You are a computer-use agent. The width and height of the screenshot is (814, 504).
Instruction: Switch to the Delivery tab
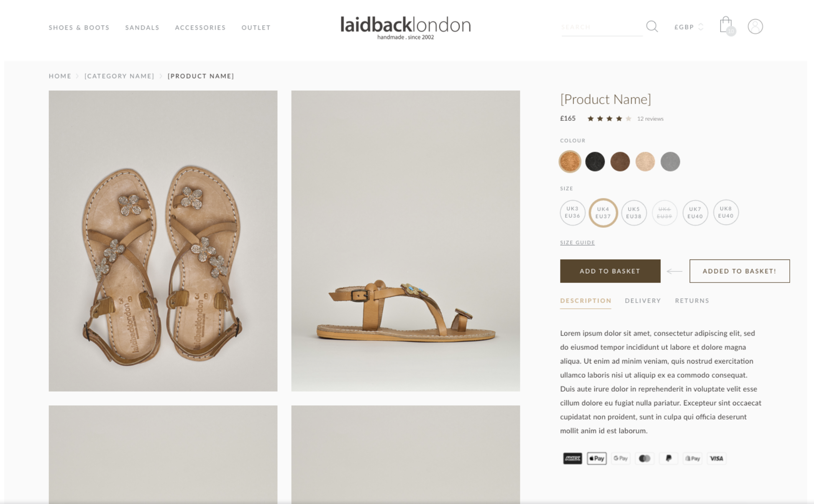pos(642,300)
